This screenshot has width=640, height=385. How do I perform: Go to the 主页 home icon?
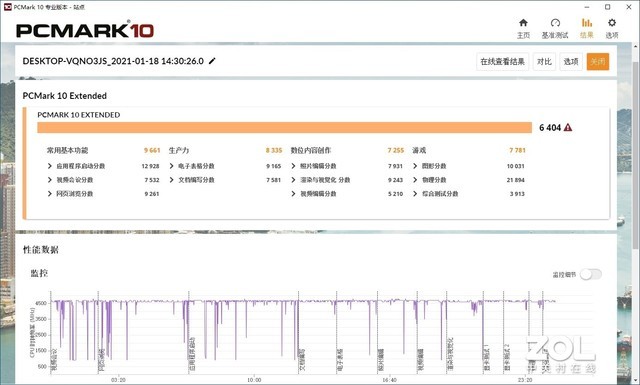[523, 23]
